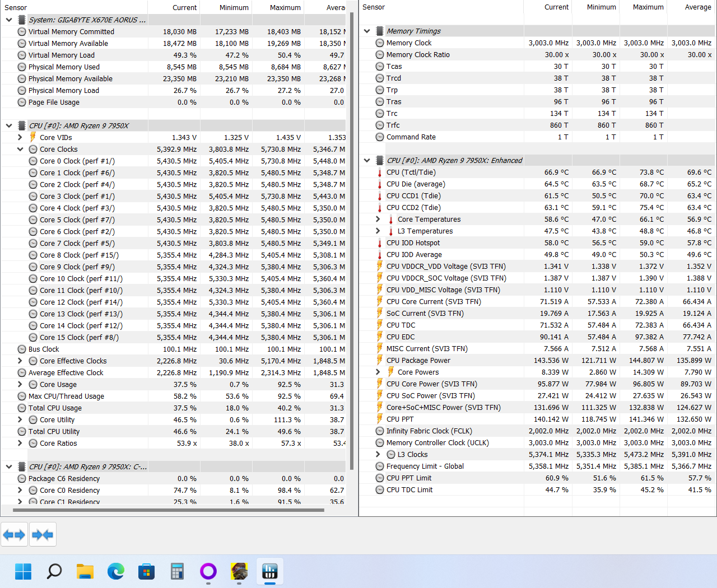Viewport: 717px width, 588px height.
Task: Click the lightning bolt icon beside CPU TDC
Action: coord(380,325)
